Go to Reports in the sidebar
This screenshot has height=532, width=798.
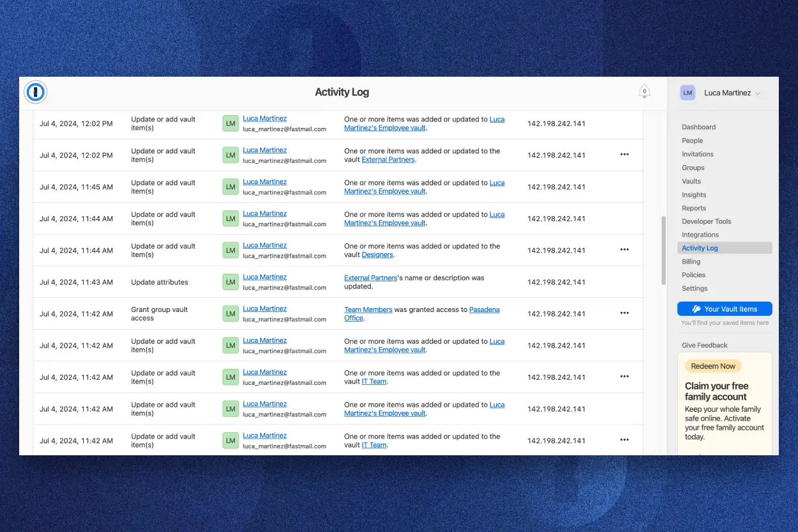coord(694,208)
